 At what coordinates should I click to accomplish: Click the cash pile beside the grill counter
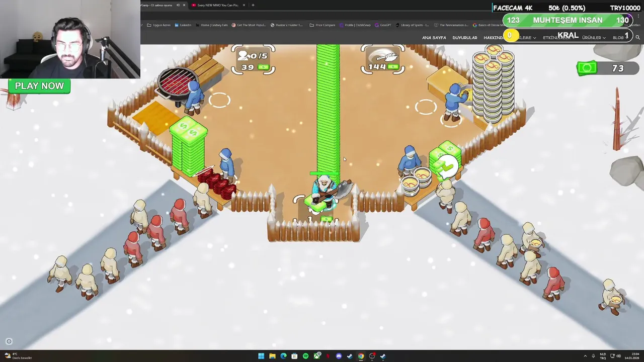coord(189,146)
